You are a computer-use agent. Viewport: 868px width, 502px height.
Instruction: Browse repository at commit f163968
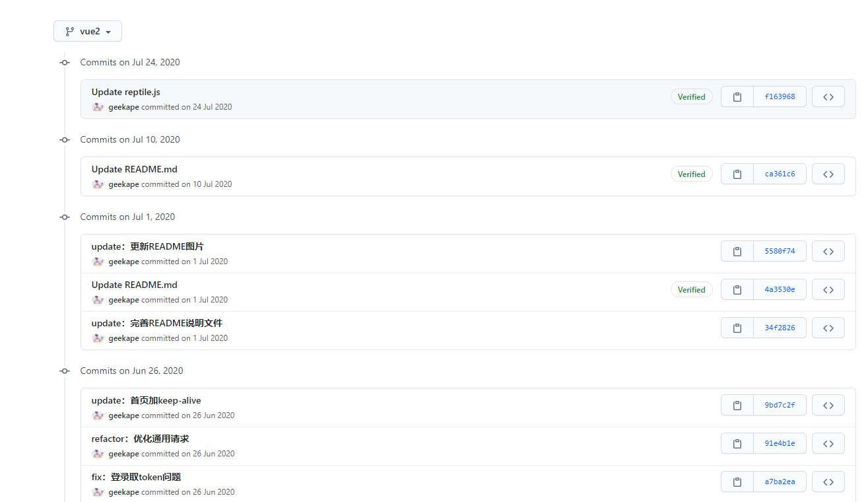click(828, 96)
